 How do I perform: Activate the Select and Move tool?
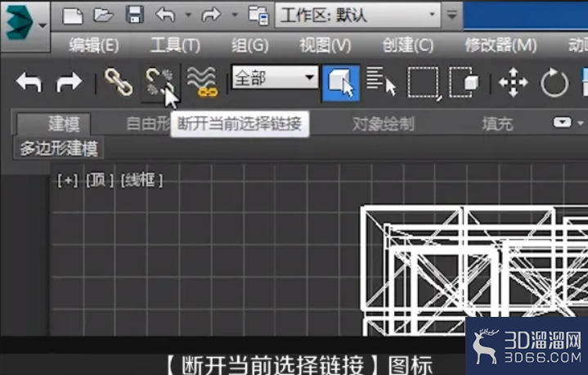(514, 82)
